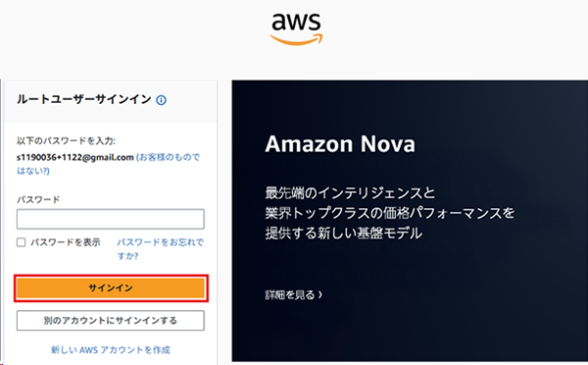Screen dimensions: 588x365
Task: Click the 以下のパスワードを入力 label
Action: [x=66, y=141]
